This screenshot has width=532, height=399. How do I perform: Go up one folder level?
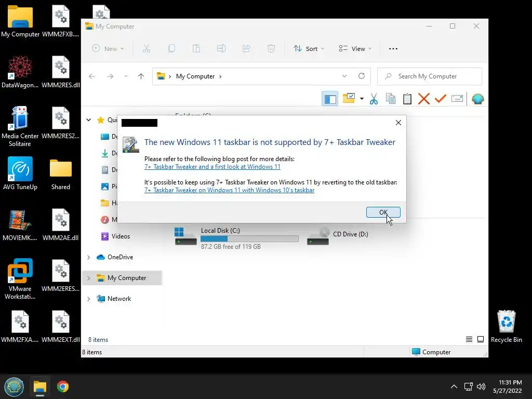(x=141, y=76)
